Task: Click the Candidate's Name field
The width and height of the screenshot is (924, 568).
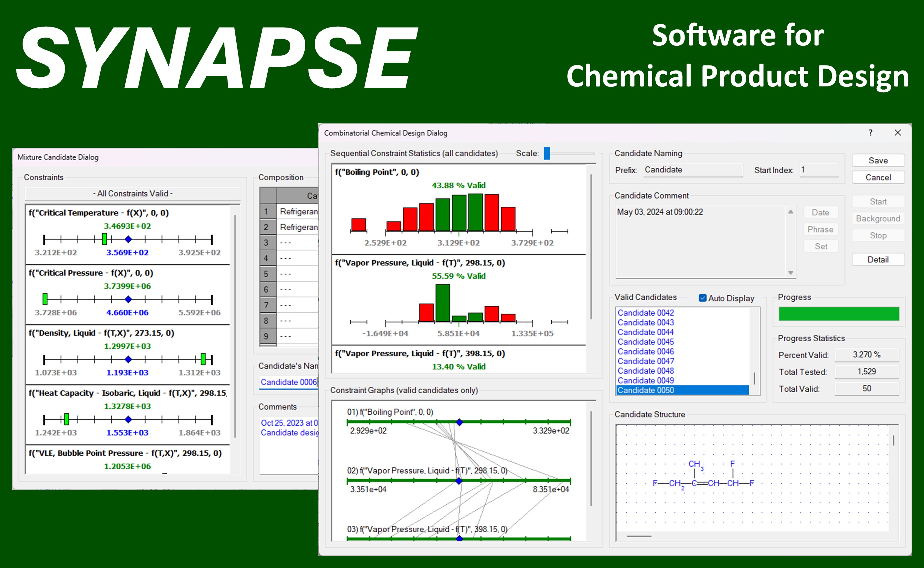Action: (x=289, y=382)
